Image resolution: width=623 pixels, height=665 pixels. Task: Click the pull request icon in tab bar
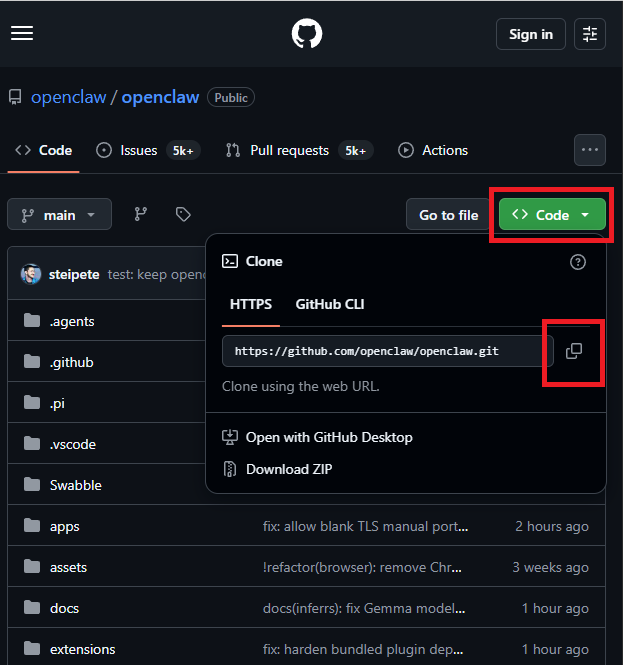(x=233, y=150)
